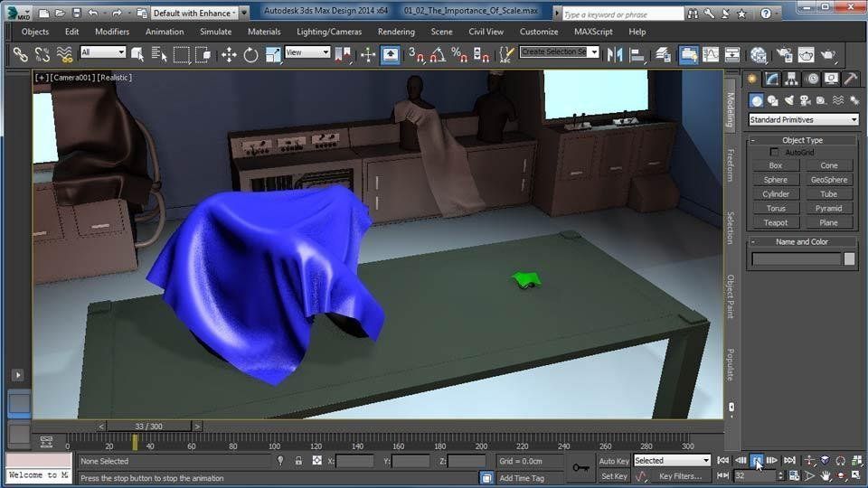Select the Move transform tool
Screen dimensions: 868x488
point(229,55)
